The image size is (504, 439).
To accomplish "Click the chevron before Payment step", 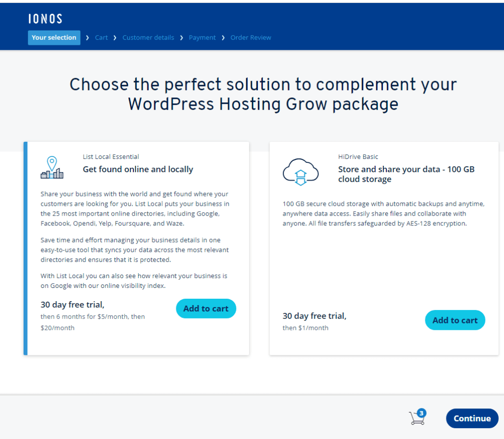I will coord(182,38).
